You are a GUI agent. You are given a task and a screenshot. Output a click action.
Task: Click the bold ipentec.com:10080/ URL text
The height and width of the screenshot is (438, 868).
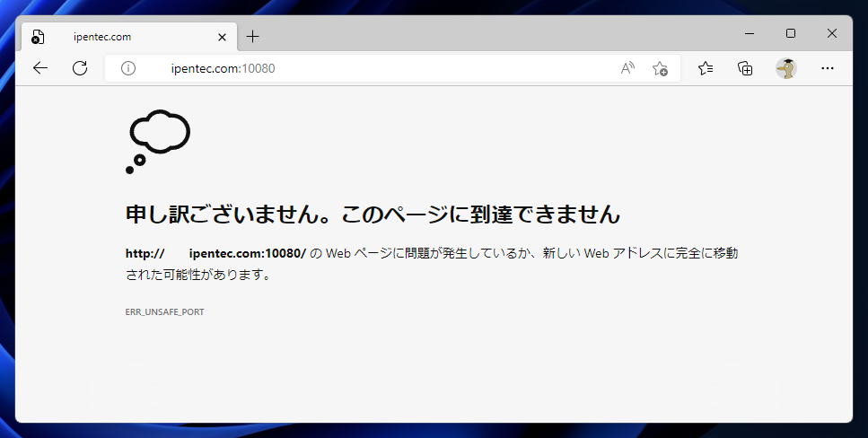click(248, 254)
